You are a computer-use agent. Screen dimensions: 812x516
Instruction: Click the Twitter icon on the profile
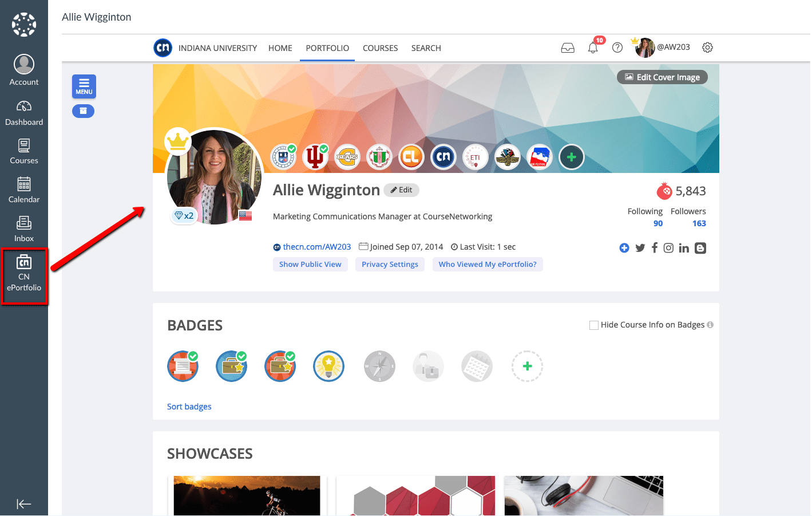coord(640,247)
